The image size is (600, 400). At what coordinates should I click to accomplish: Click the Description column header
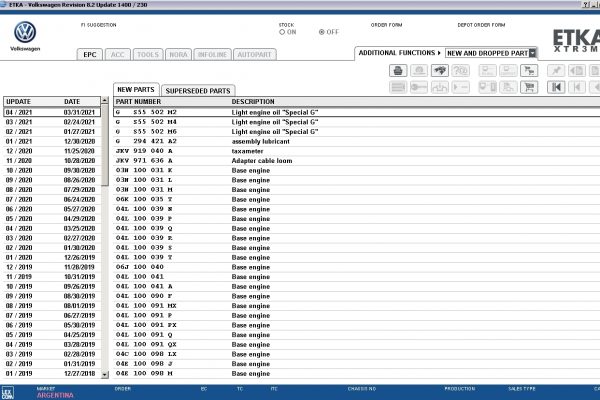coord(253,101)
